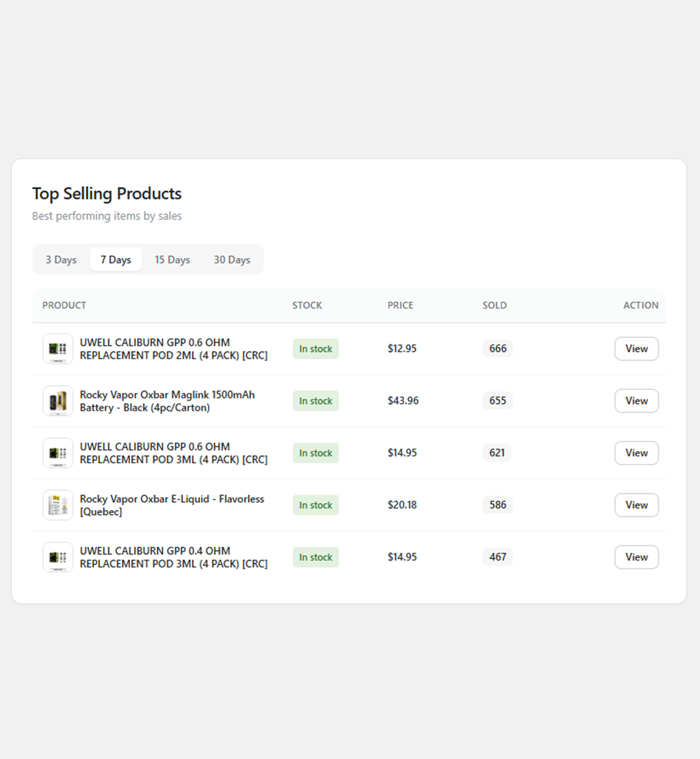700x759 pixels.
Task: Click the 467 sold count
Action: coord(497,557)
